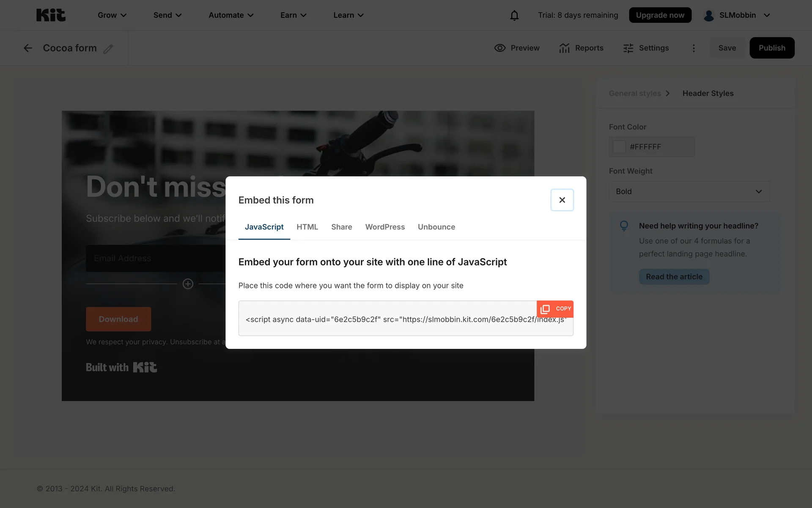This screenshot has height=508, width=812.
Task: Open the Font Weight Bold dropdown
Action: pyautogui.click(x=689, y=191)
